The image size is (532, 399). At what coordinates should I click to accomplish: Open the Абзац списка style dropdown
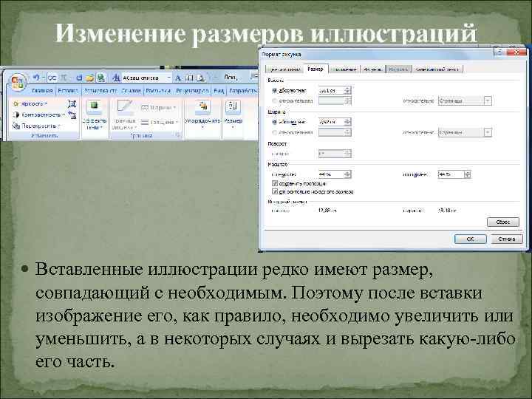point(169,78)
